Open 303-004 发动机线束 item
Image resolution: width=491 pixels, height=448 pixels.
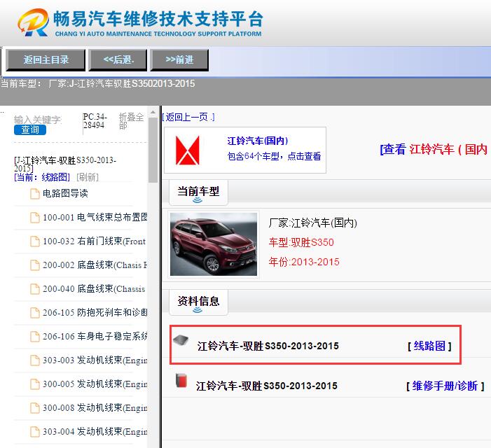95,431
